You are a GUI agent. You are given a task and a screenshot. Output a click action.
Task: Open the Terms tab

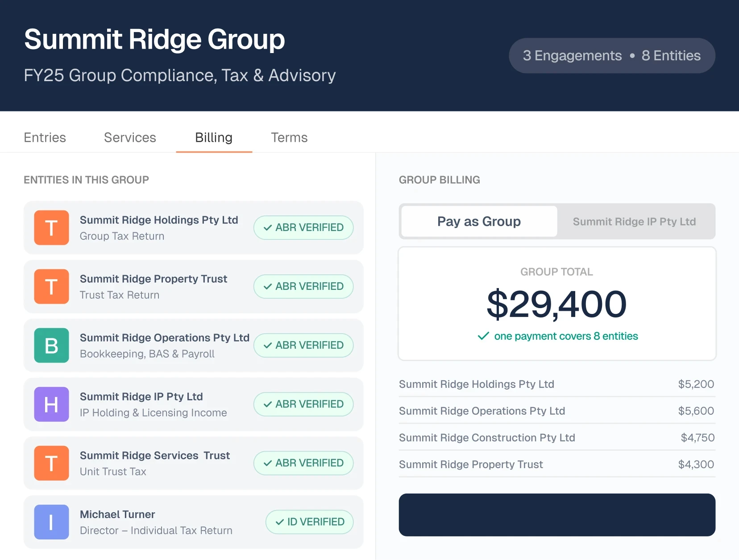[289, 137]
